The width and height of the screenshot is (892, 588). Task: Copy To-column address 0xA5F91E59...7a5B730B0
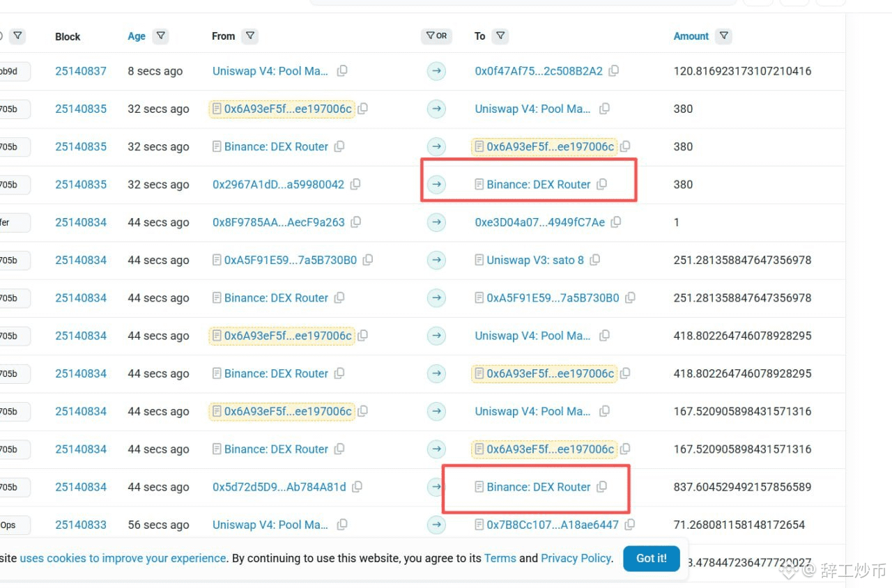pyautogui.click(x=630, y=297)
